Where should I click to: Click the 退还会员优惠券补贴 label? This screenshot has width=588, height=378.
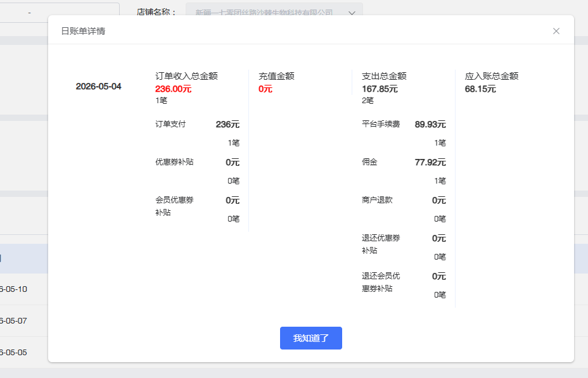381,282
